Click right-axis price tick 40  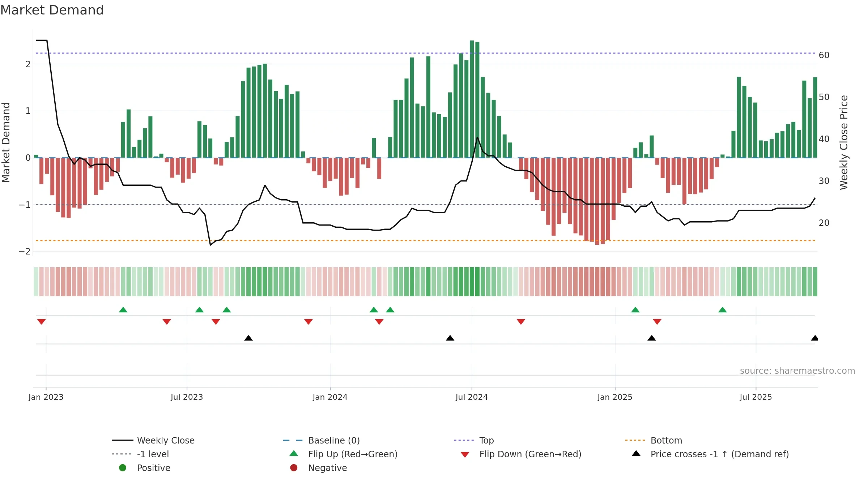point(824,139)
